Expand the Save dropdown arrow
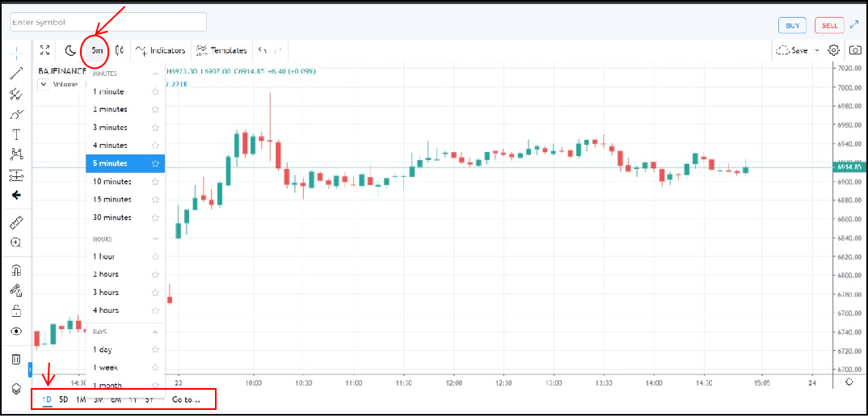The image size is (868, 418). (x=816, y=50)
